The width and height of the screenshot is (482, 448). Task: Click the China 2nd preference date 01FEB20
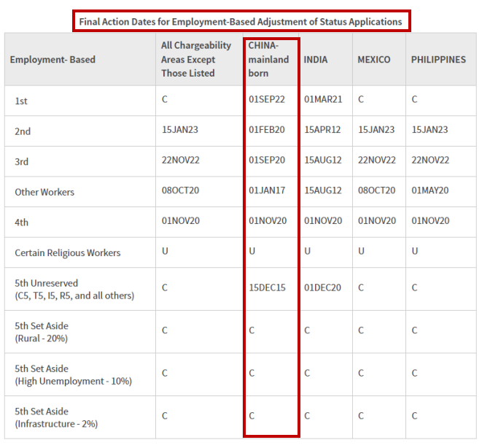pos(267,129)
